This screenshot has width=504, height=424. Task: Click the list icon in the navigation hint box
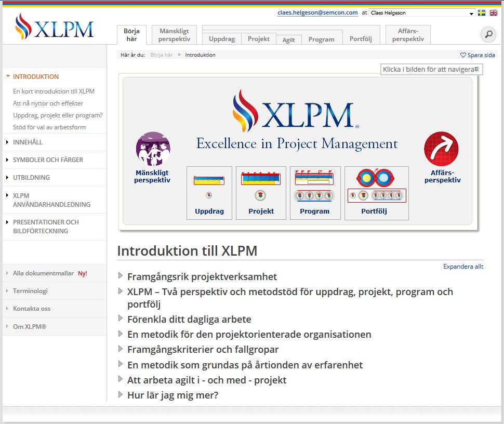(476, 69)
